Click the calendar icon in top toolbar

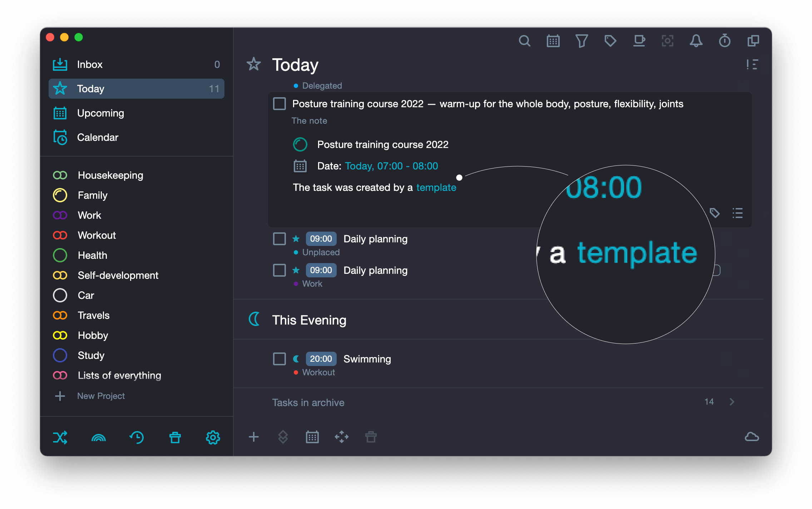coord(553,41)
